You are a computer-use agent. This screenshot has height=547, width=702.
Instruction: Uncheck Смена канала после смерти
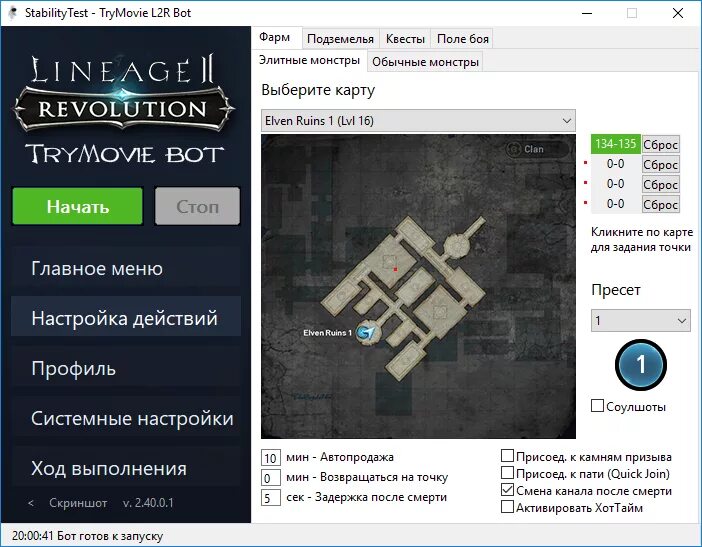click(507, 490)
